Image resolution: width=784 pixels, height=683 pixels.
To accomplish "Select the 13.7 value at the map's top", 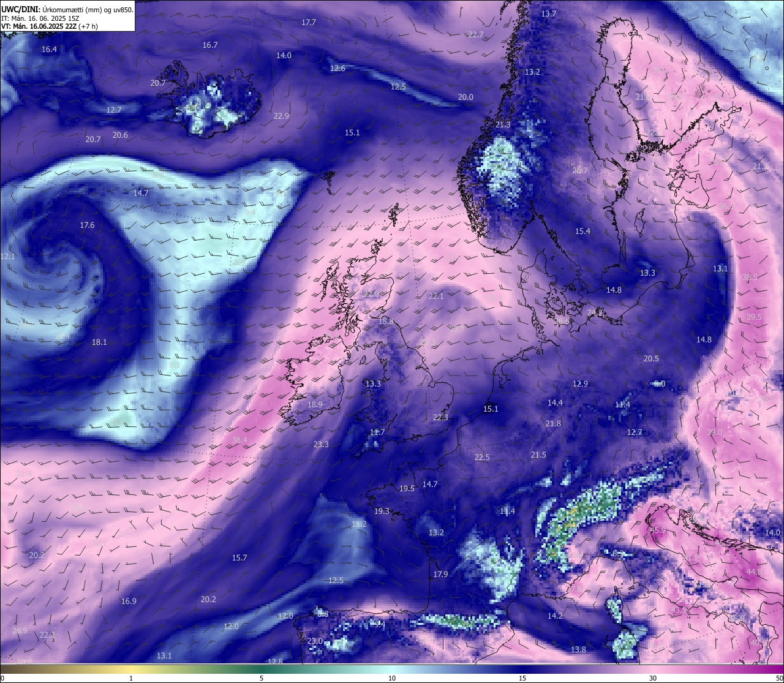I will [549, 13].
